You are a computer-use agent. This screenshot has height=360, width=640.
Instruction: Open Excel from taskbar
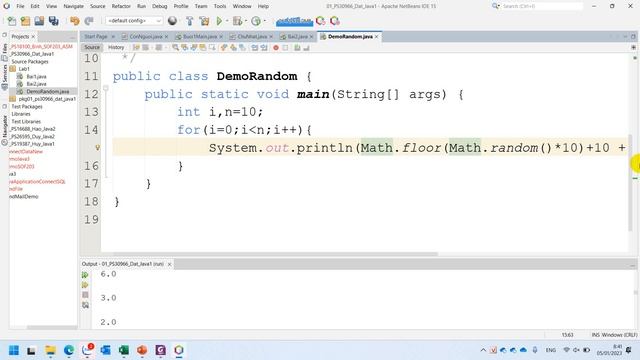point(124,350)
